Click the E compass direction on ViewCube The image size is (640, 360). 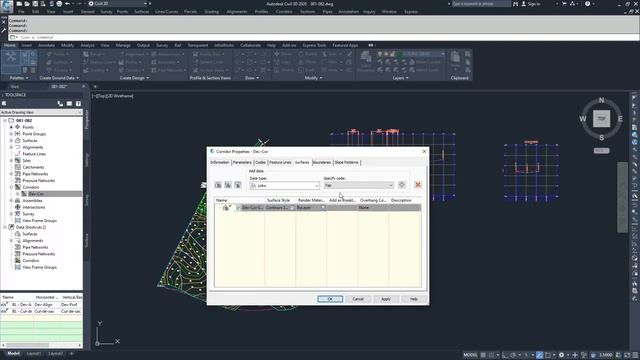click(620, 119)
